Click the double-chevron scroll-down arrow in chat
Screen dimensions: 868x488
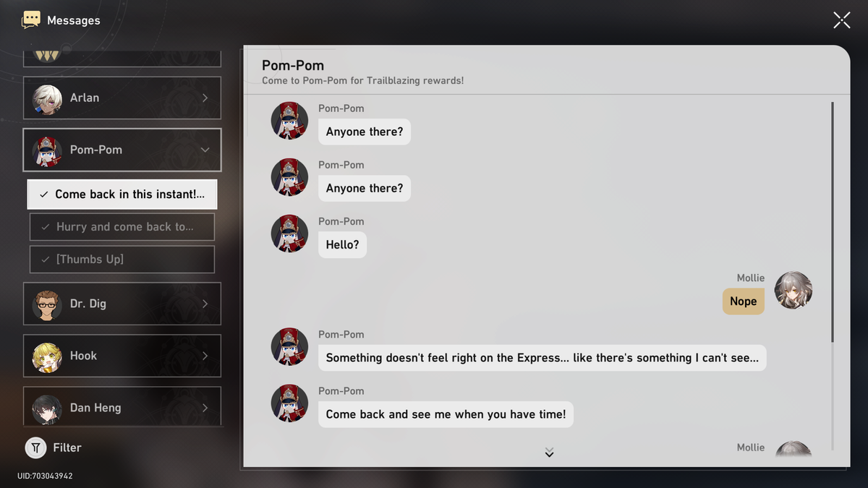click(549, 453)
